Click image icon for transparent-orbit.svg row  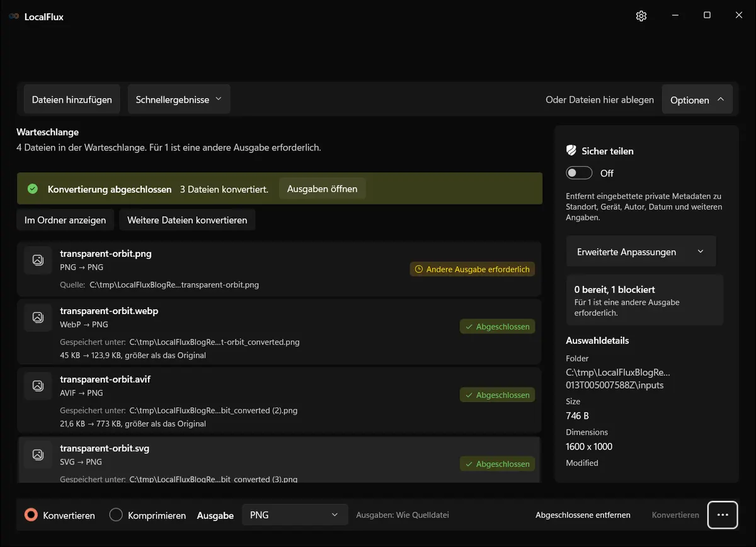tap(38, 454)
